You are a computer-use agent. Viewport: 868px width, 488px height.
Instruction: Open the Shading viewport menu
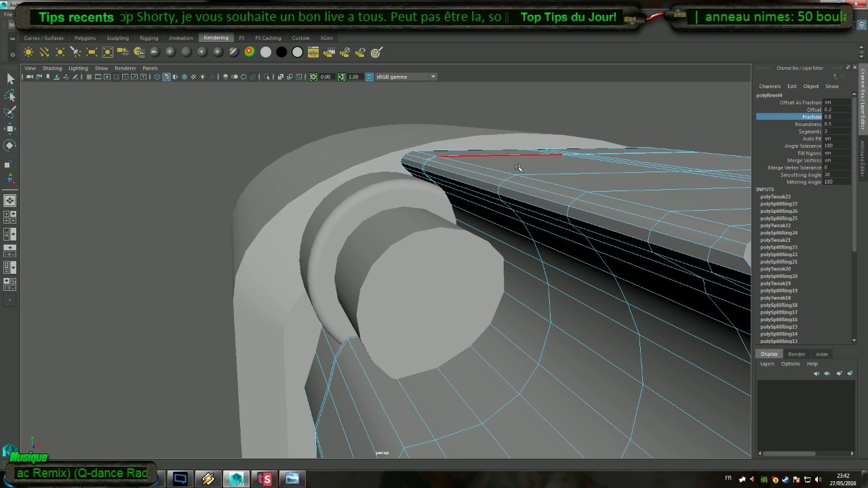click(x=52, y=68)
